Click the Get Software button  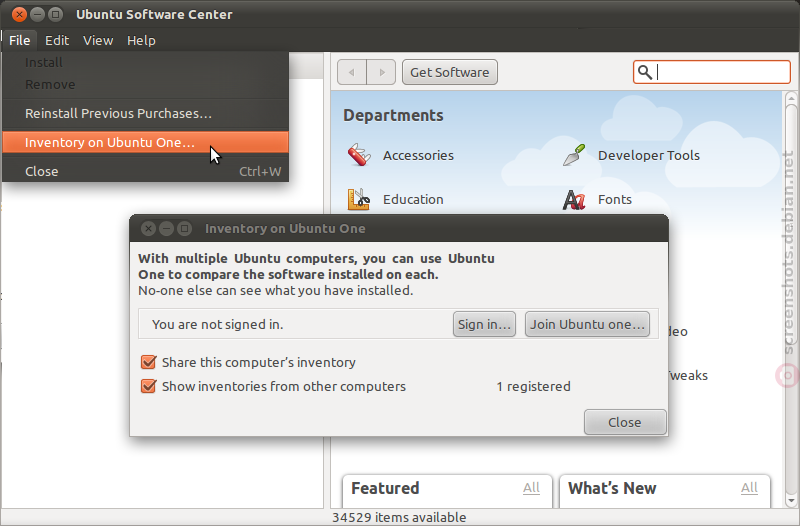[x=449, y=72]
